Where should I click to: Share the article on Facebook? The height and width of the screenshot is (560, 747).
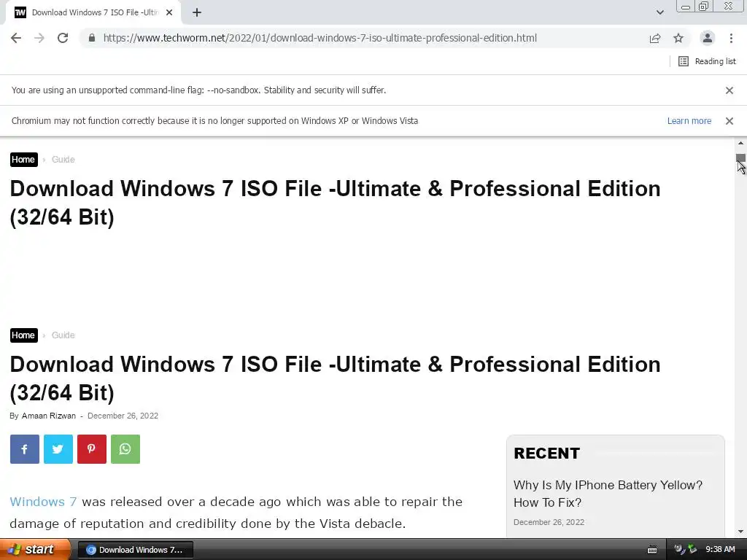(x=25, y=449)
